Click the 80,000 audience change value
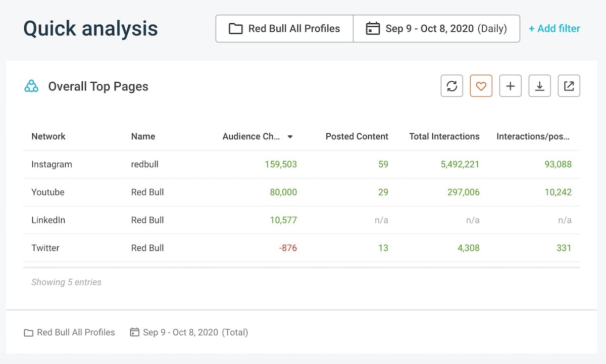This screenshot has width=606, height=364. click(x=283, y=192)
